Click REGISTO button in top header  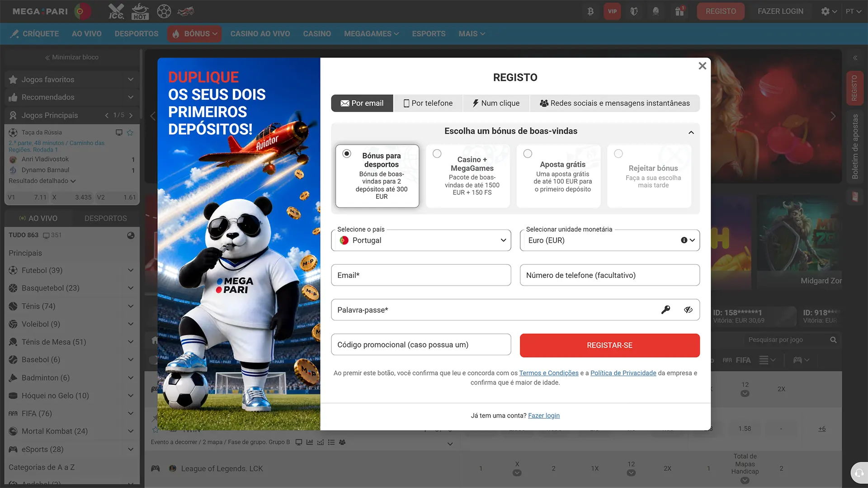point(721,11)
